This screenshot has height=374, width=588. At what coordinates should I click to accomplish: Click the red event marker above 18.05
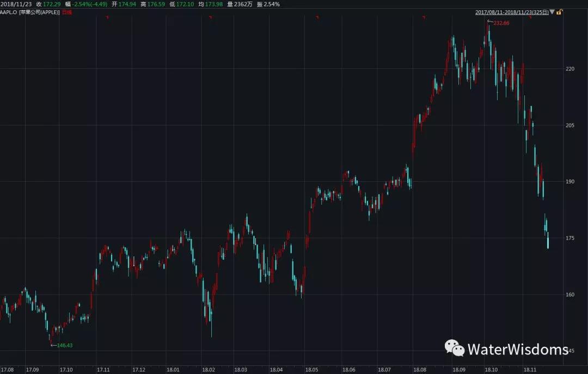tap(317, 17)
